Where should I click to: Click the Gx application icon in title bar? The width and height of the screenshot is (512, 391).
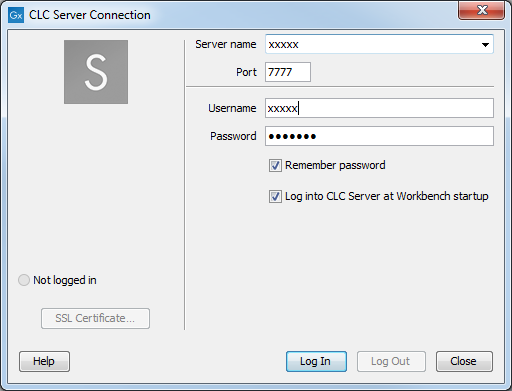[16, 15]
